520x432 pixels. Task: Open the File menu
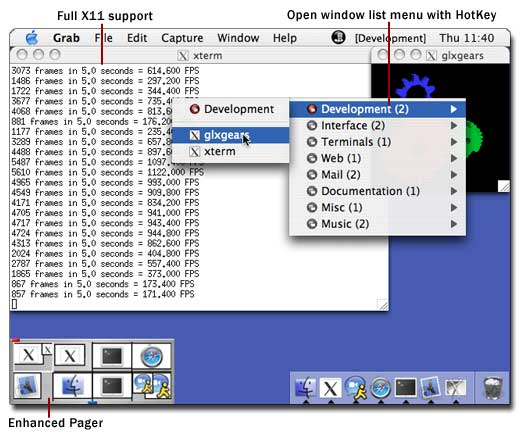point(104,38)
